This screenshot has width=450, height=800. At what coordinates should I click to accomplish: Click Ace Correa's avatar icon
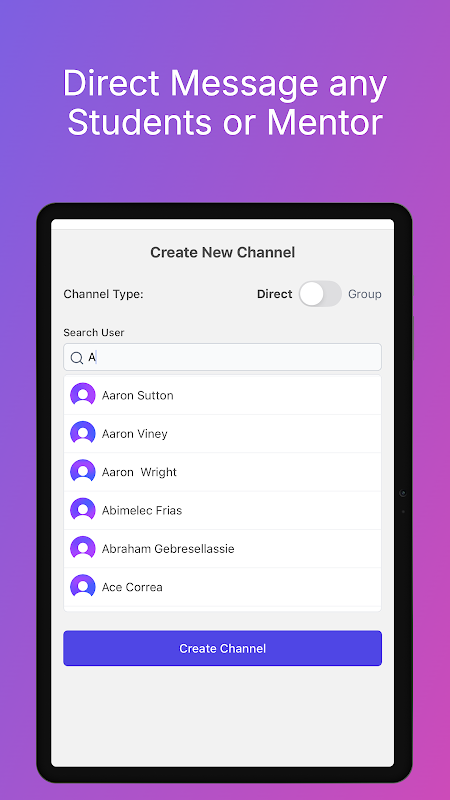[83, 587]
